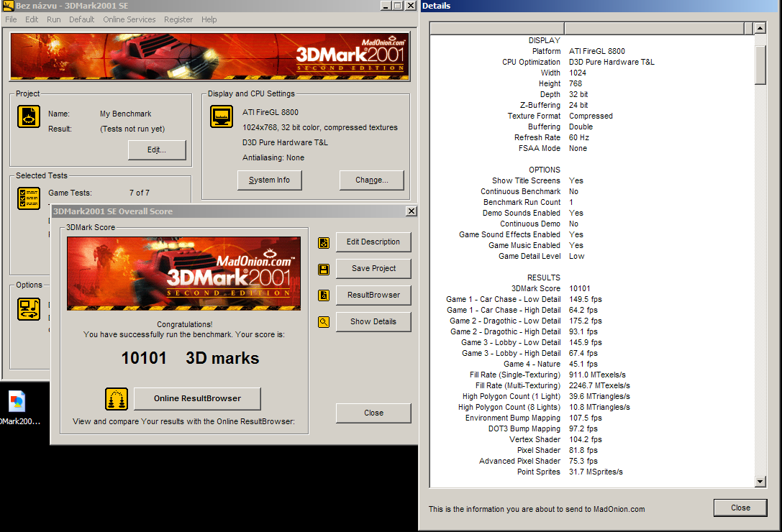Click the Save Project floppy icon

[x=324, y=270]
